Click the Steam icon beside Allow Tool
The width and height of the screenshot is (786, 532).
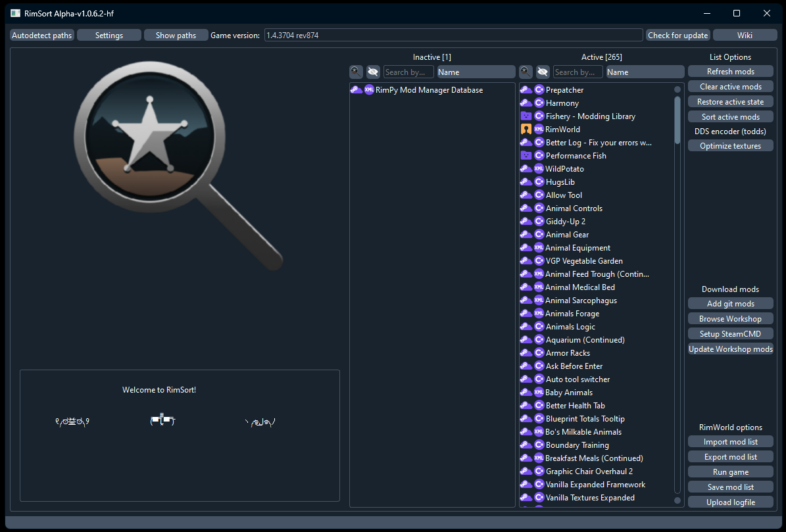coord(526,195)
